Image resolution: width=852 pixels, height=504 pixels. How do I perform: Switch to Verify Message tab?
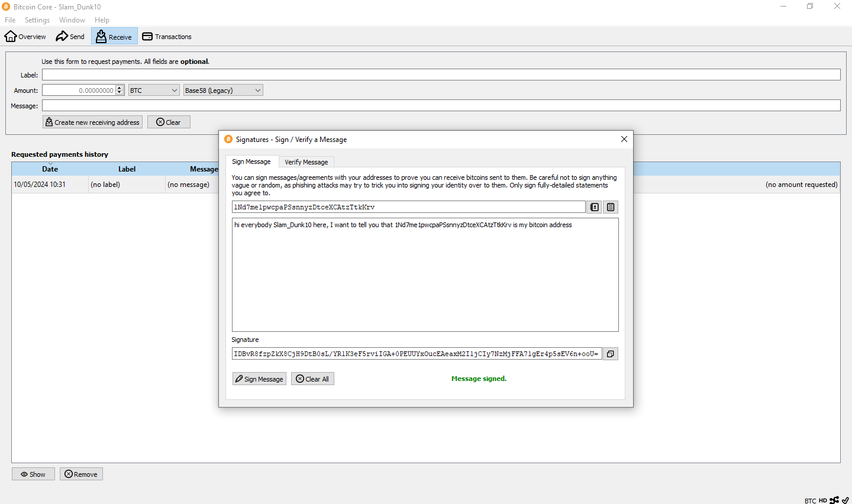tap(306, 162)
